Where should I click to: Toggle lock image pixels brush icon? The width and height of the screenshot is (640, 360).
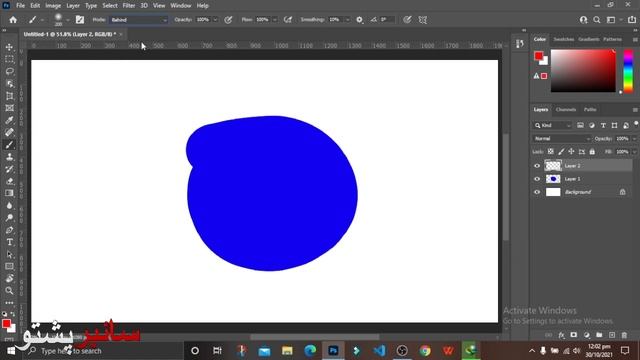click(x=561, y=151)
